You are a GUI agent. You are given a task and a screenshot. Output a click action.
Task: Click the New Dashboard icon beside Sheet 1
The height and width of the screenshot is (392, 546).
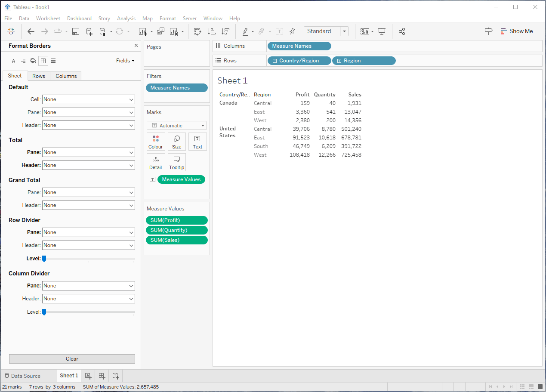tap(102, 376)
